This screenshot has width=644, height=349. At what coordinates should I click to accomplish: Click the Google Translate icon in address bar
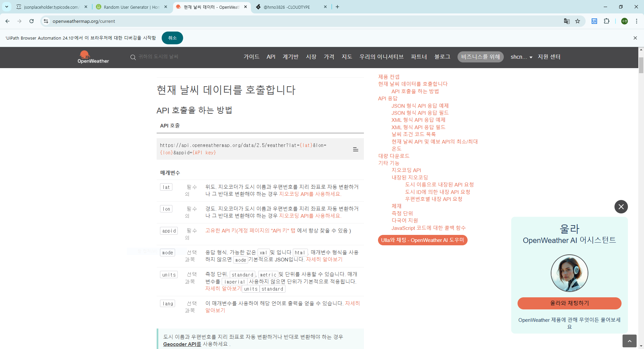(x=567, y=21)
